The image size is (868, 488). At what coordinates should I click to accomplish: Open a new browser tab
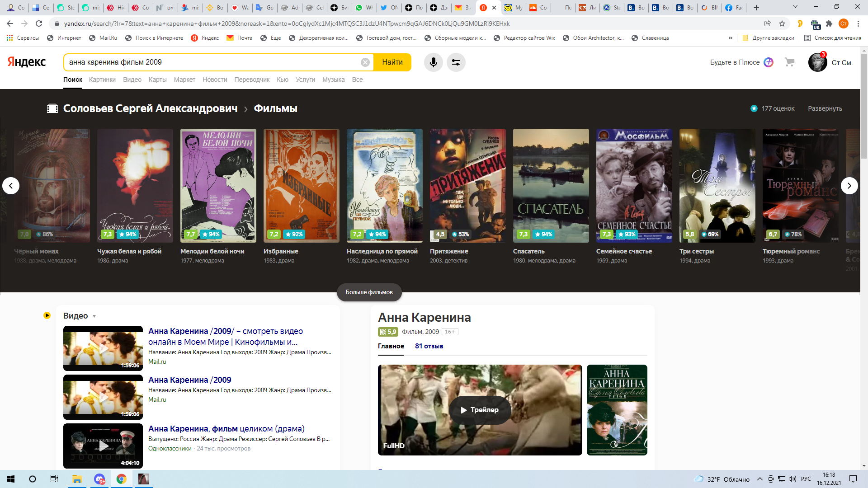[756, 8]
